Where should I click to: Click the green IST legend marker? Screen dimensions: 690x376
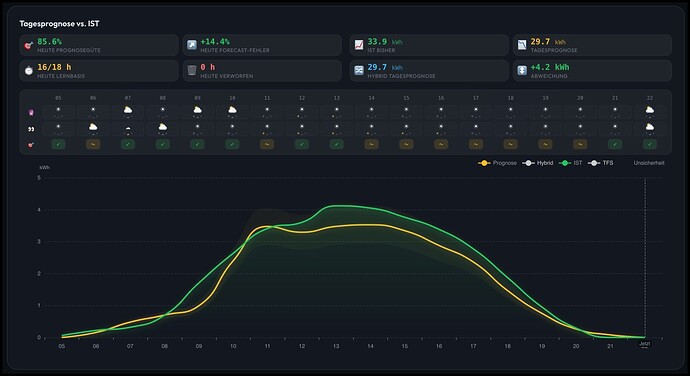click(x=565, y=163)
